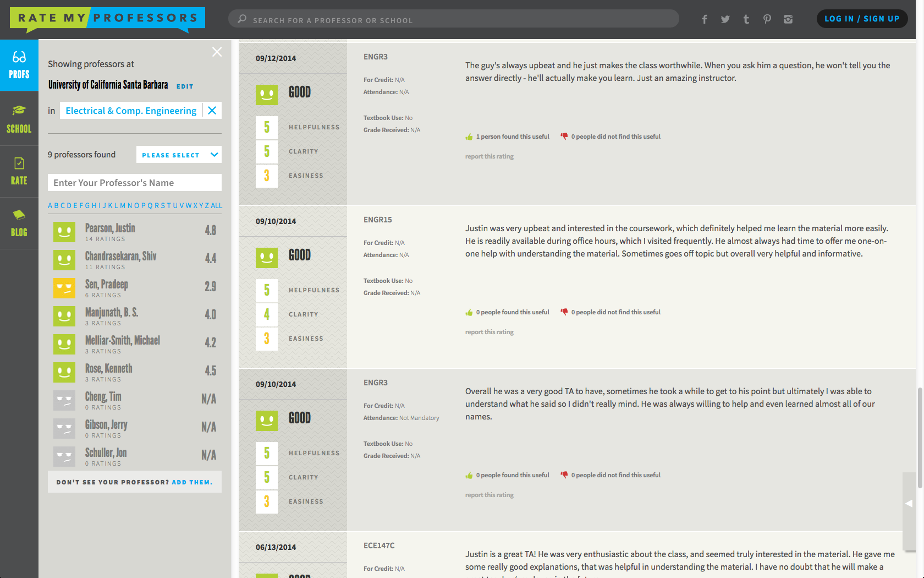Open the Blog tab in sidebar
The height and width of the screenshot is (578, 924).
[19, 223]
